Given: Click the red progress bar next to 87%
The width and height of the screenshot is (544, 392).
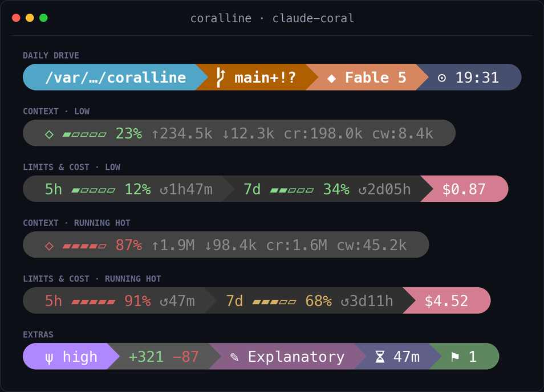Looking at the screenshot, I should [x=84, y=246].
